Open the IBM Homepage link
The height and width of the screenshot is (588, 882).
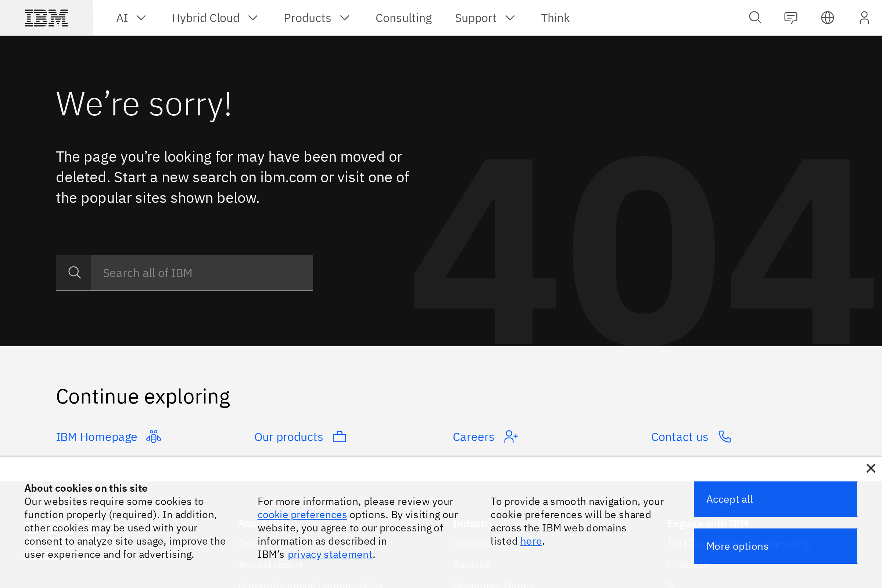click(x=96, y=437)
